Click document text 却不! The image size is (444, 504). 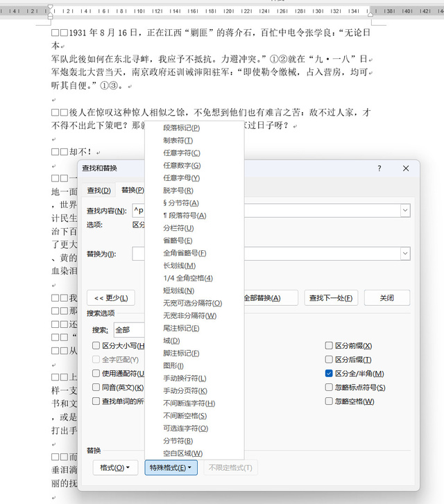tap(80, 152)
